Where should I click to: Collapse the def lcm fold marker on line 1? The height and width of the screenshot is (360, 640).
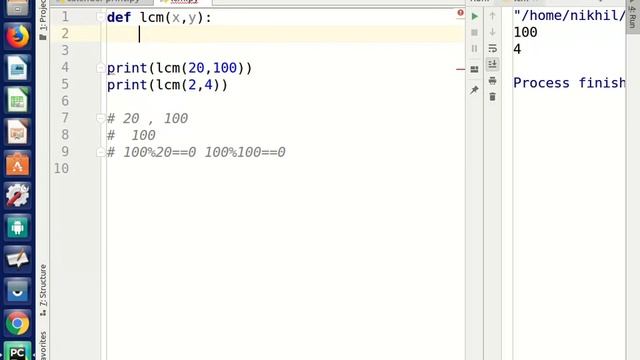pyautogui.click(x=100, y=17)
